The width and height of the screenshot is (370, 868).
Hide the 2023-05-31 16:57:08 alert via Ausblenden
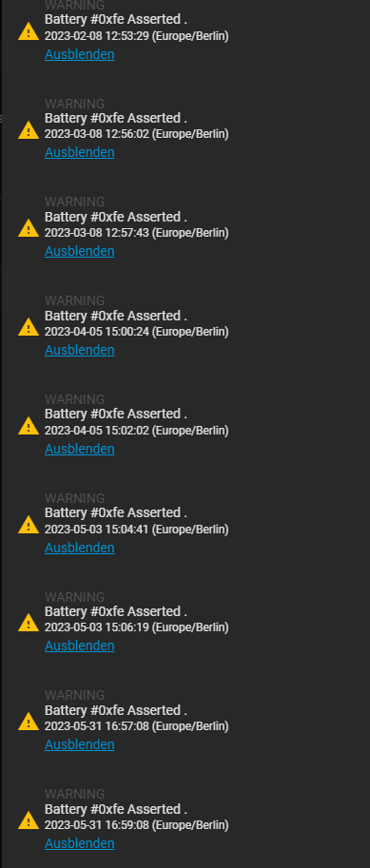tap(80, 744)
